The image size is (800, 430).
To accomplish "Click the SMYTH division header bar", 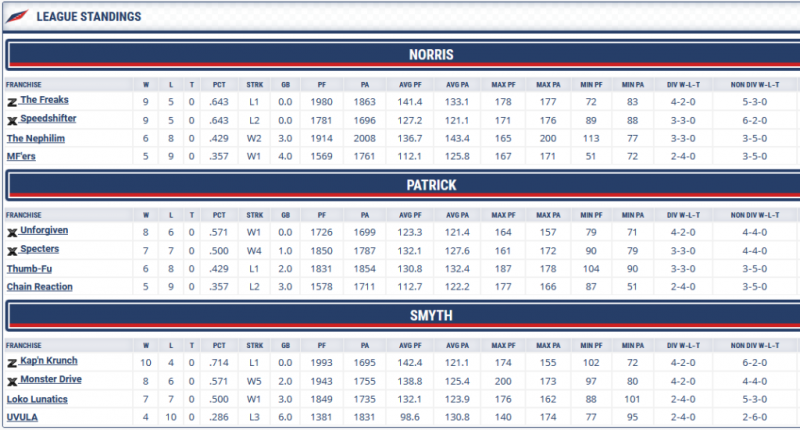I will pyautogui.click(x=432, y=315).
